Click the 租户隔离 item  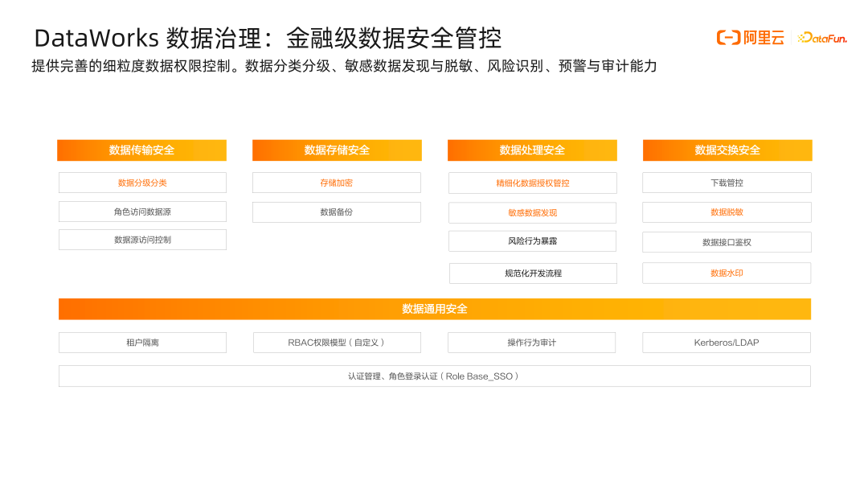(141, 342)
